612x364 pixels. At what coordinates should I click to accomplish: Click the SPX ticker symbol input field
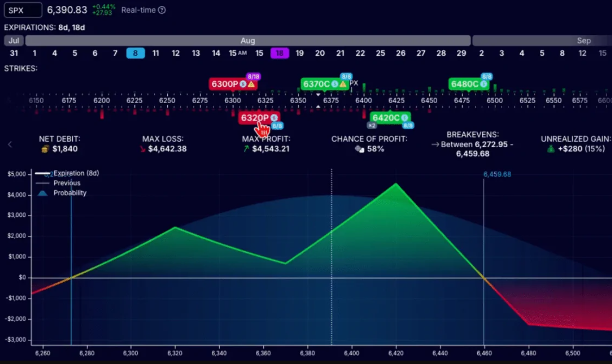click(x=23, y=10)
